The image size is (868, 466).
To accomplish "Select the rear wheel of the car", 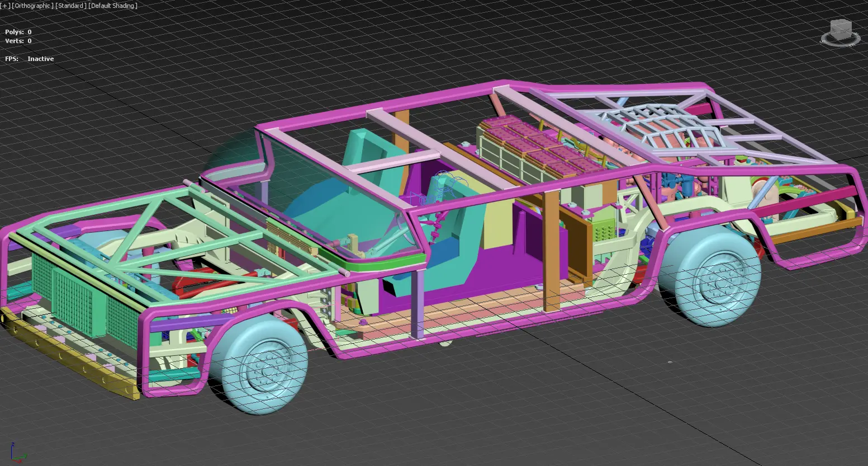I will pyautogui.click(x=710, y=279).
